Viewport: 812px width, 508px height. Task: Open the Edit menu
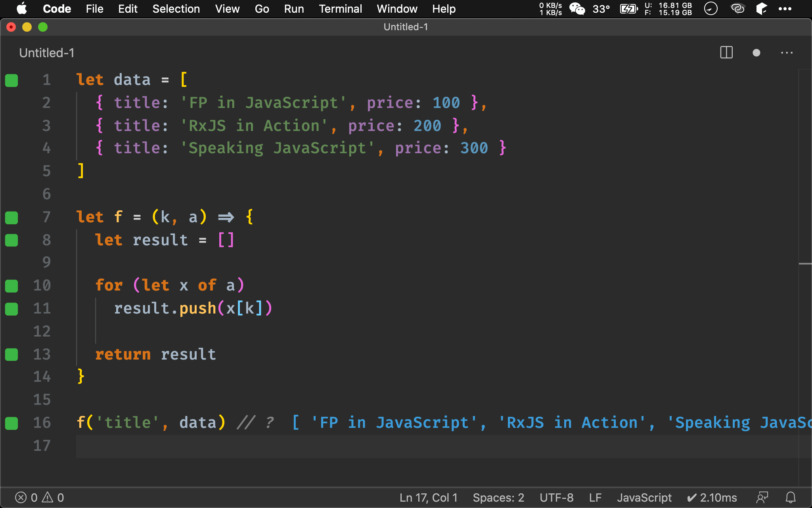128,9
